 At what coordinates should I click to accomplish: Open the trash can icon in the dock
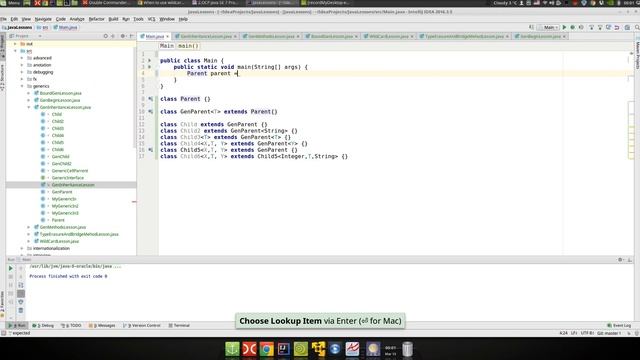point(407,349)
